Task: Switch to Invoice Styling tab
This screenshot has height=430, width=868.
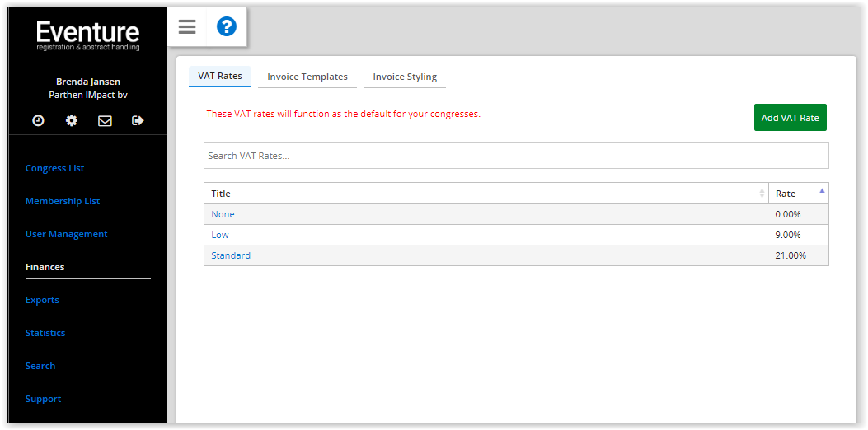Action: point(405,77)
